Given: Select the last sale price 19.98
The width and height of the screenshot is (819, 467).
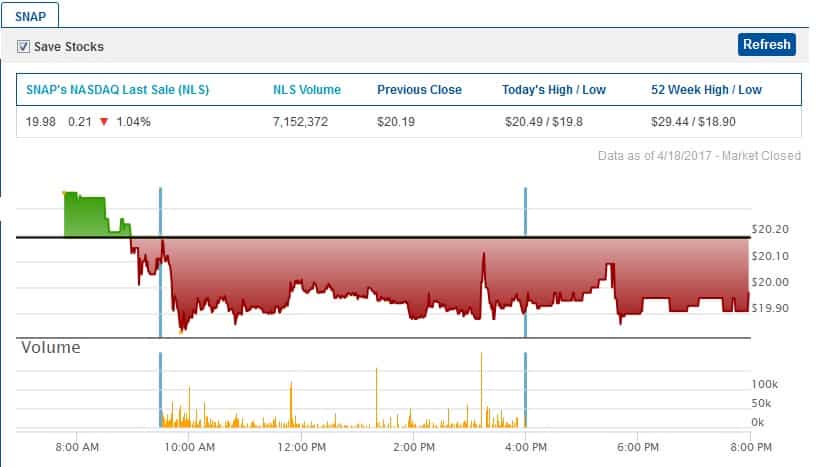Looking at the screenshot, I should [41, 122].
